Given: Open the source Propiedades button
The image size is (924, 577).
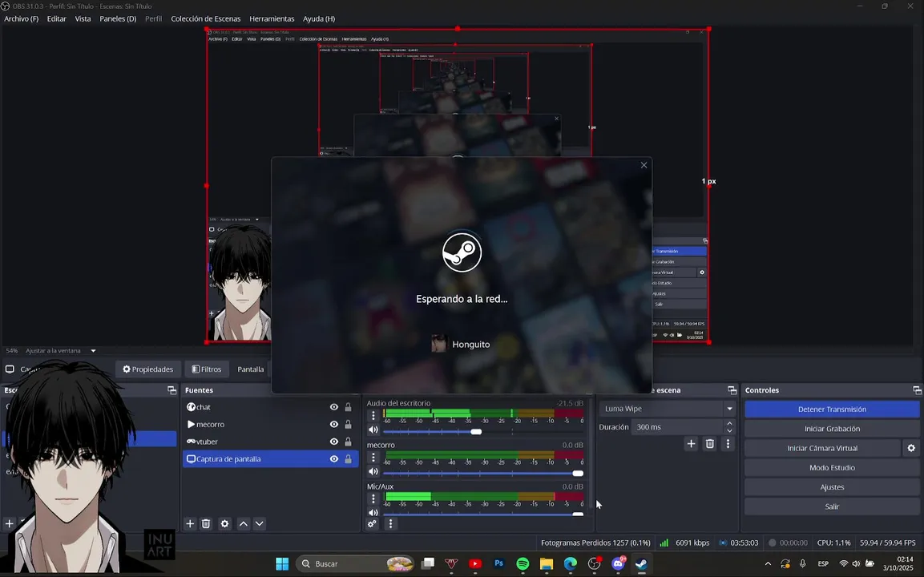Looking at the screenshot, I should (x=147, y=369).
